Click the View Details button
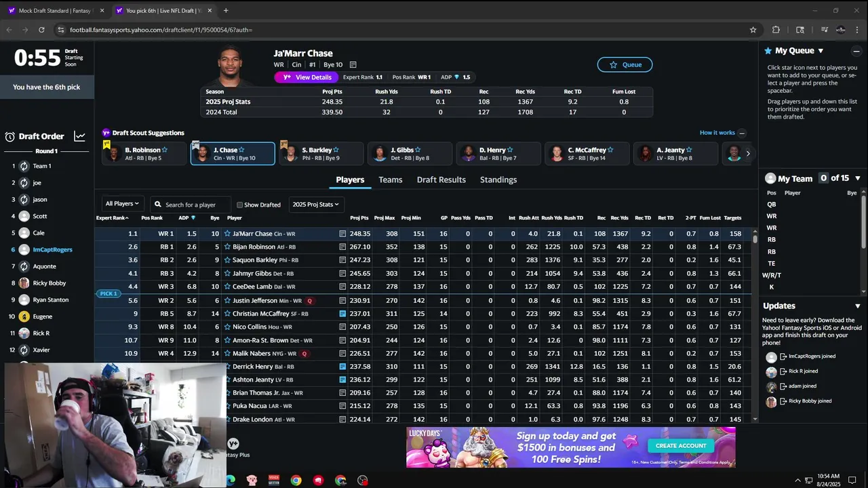 pos(306,77)
